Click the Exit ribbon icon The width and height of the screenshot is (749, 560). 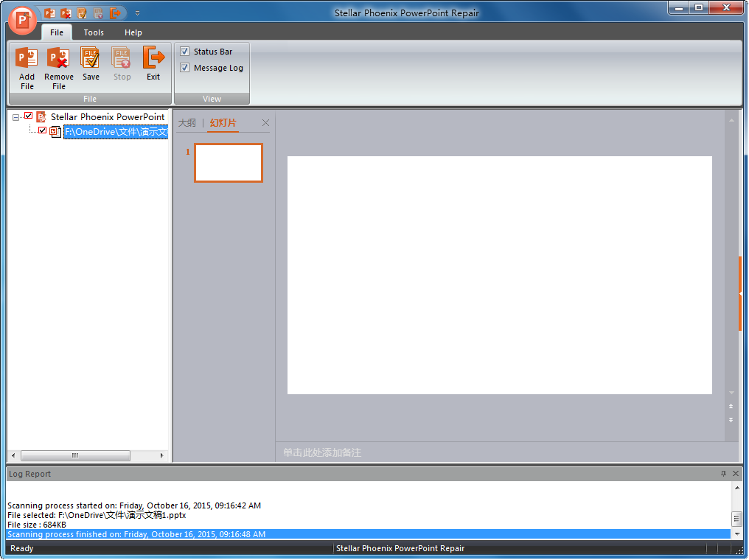click(x=153, y=65)
